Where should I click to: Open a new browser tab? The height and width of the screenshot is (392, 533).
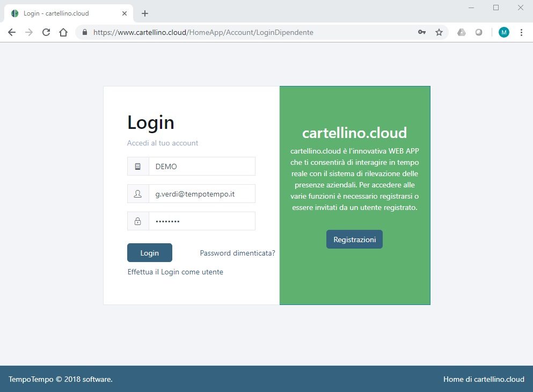[x=145, y=13]
